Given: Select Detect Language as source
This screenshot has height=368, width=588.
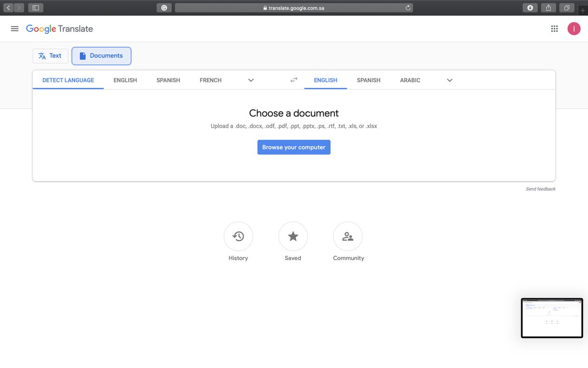Looking at the screenshot, I should pos(68,80).
